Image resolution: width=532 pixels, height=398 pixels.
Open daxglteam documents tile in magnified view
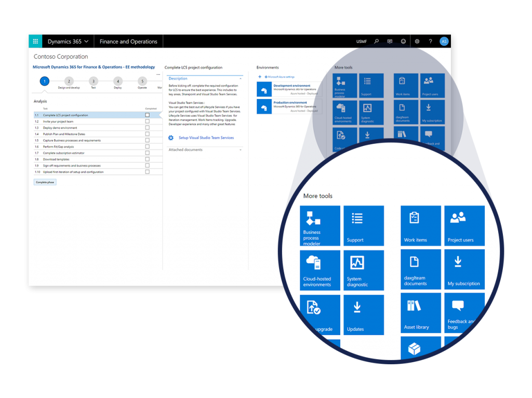421,269
